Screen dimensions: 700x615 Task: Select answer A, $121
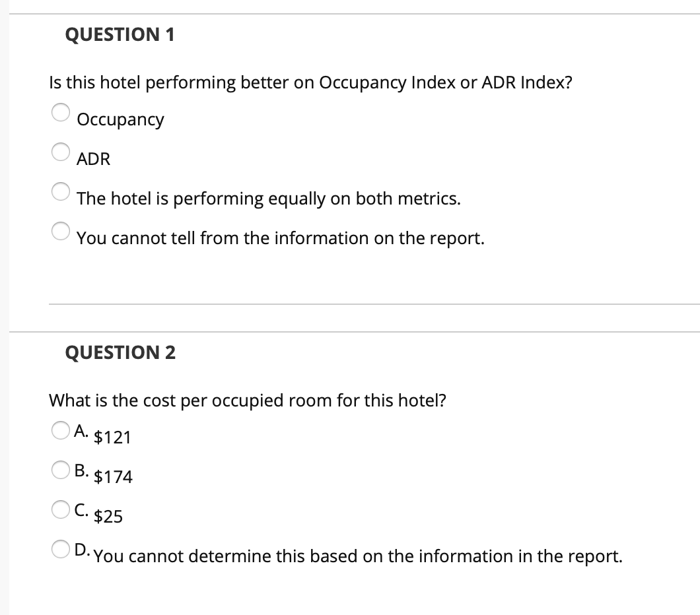point(59,430)
